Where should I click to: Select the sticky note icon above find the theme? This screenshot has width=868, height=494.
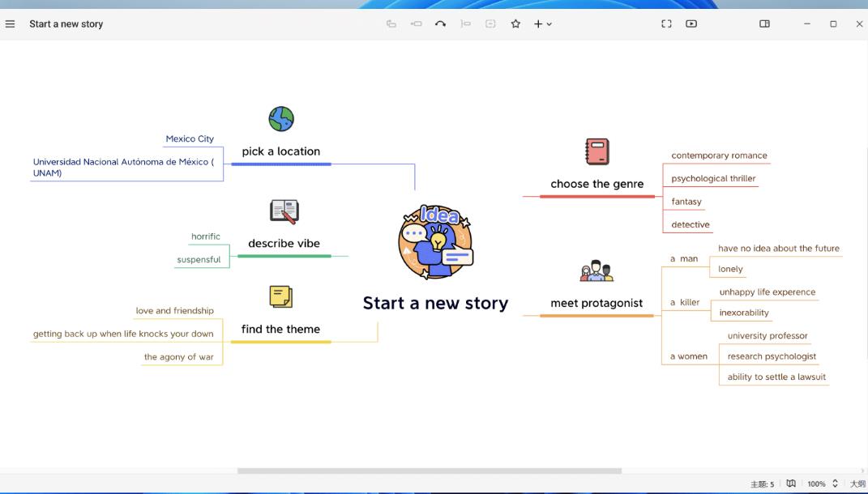click(280, 296)
